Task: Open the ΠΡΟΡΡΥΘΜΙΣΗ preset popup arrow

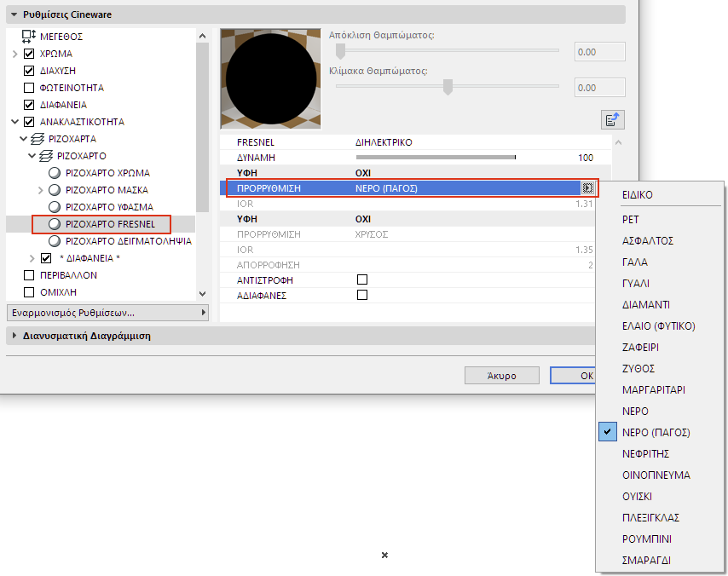Action: (587, 188)
